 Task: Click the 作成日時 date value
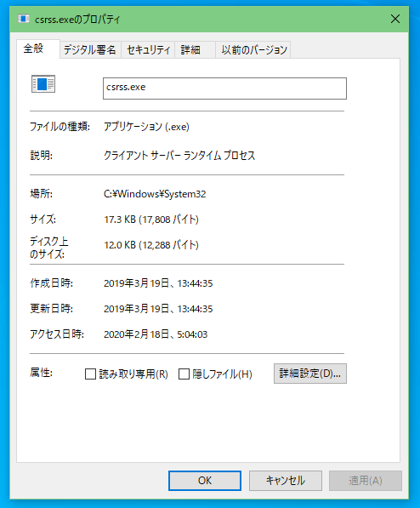click(x=158, y=283)
